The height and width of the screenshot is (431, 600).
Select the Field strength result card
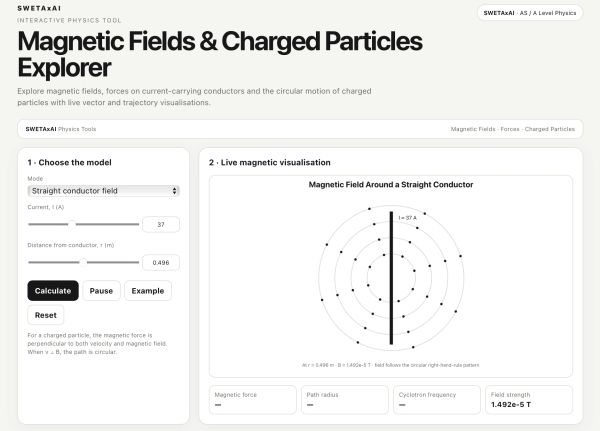[529, 400]
